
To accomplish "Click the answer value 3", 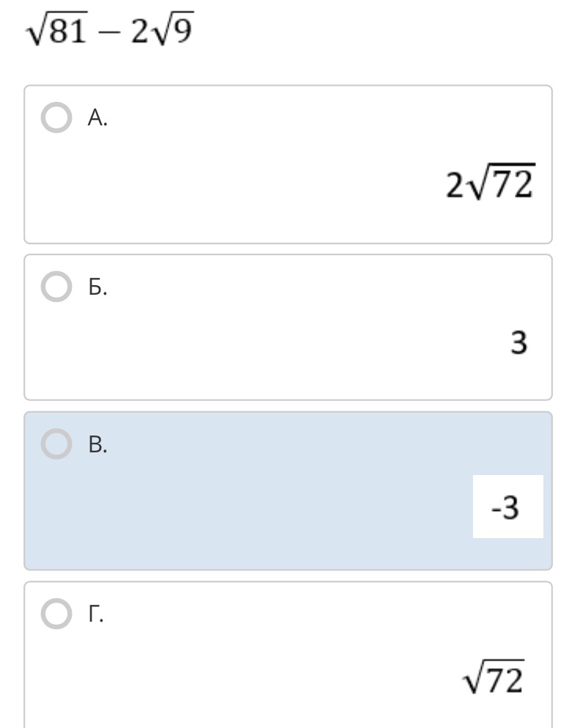I will (519, 342).
